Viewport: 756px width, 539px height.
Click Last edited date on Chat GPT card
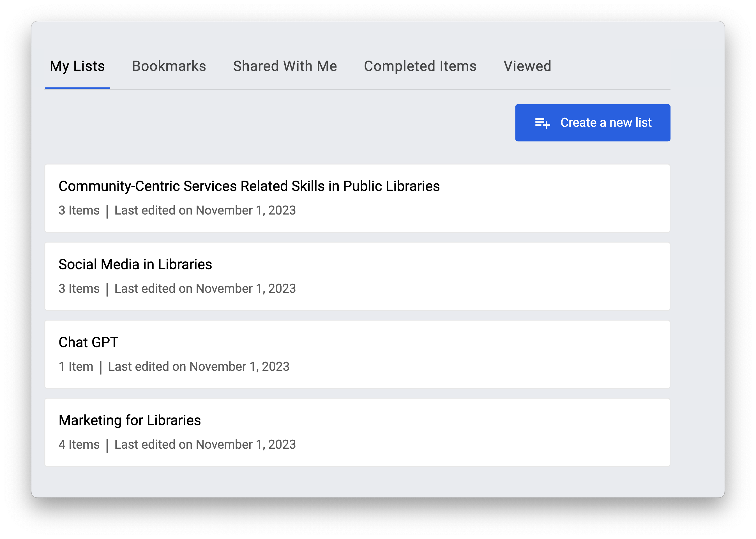(199, 367)
